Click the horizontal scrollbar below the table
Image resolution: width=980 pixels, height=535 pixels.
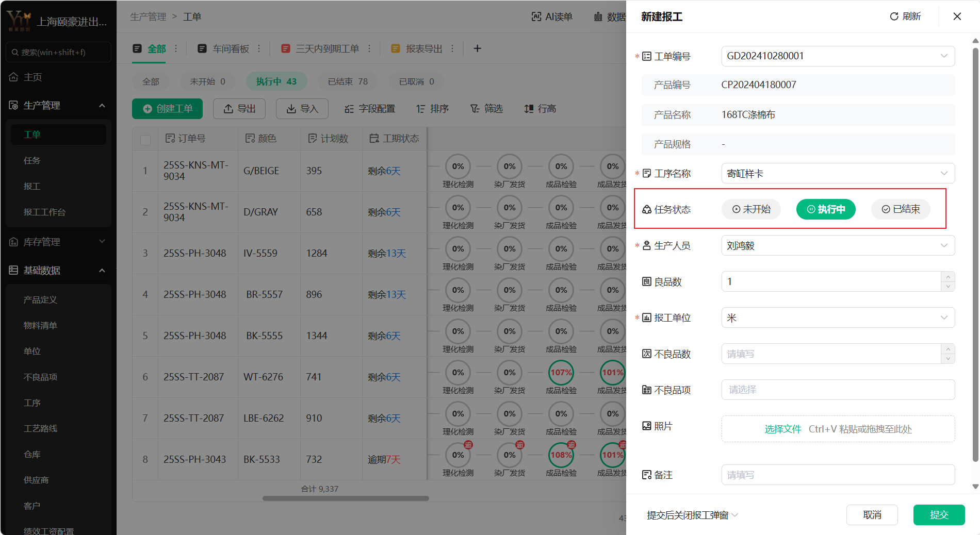coord(346,498)
